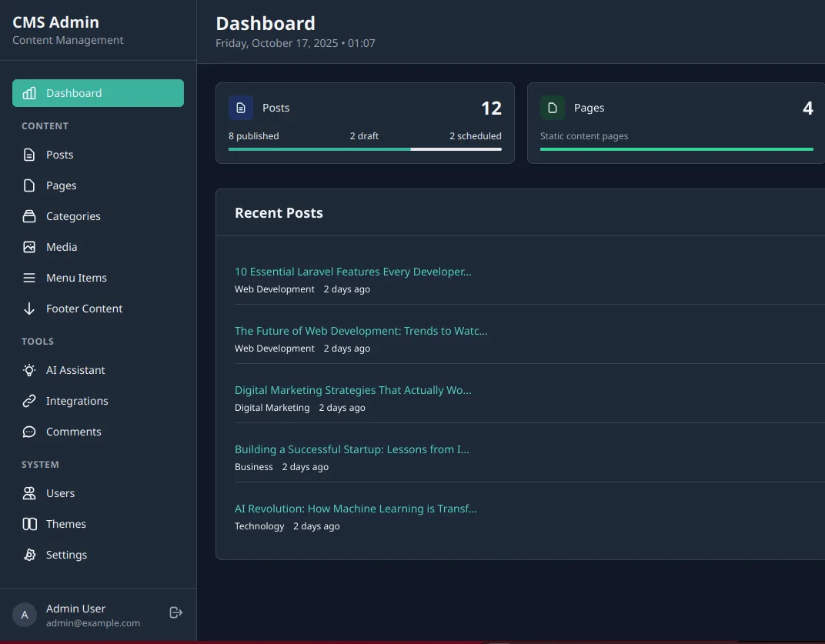825x644 pixels.
Task: Select the Posts icon in the sidebar
Action: (x=28, y=154)
